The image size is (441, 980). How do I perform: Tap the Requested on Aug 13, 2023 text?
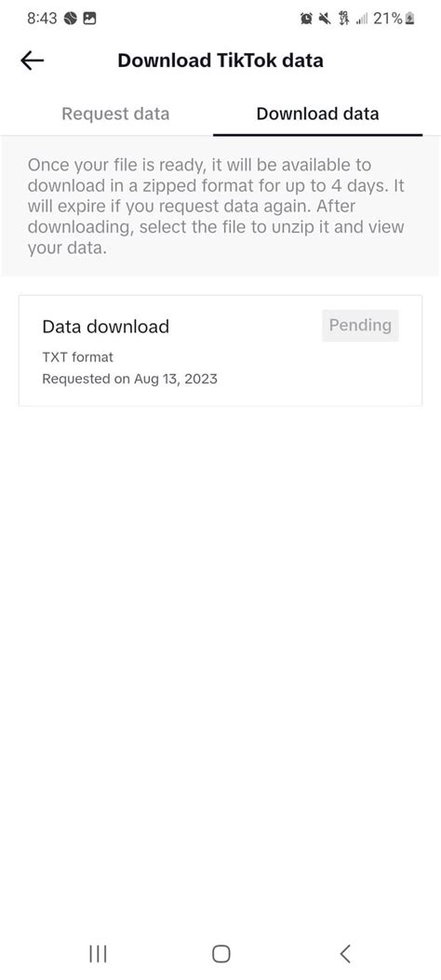[129, 379]
